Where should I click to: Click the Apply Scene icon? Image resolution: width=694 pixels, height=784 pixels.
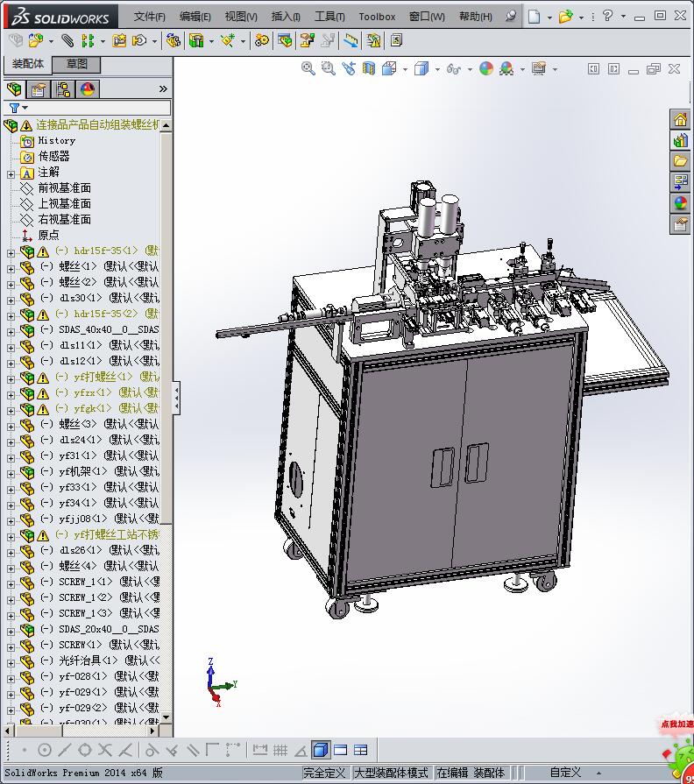pos(506,68)
